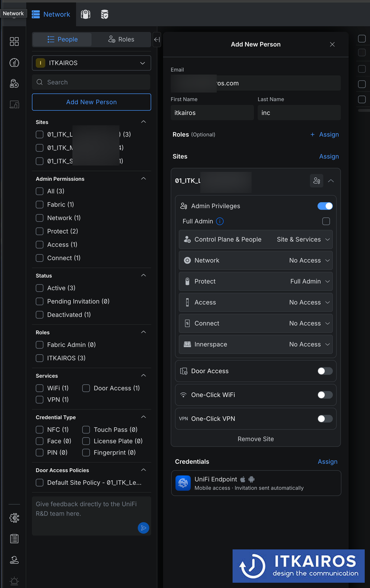
Task: Open the Connect permission dropdown
Action: 256,323
